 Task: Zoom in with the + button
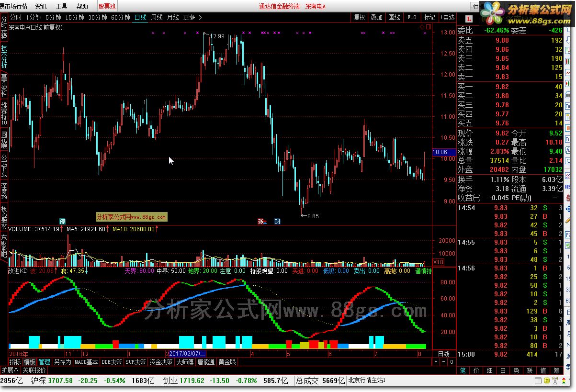coord(436,362)
